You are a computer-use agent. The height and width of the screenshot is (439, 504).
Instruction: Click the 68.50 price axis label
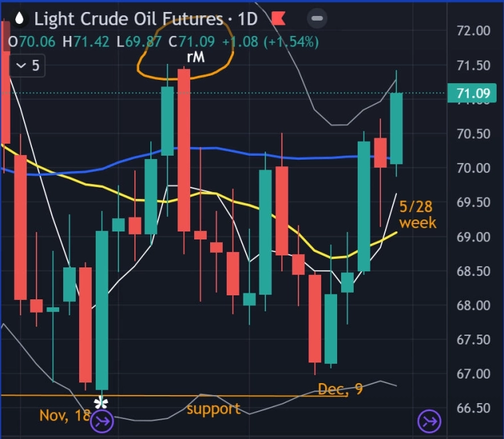coord(473,271)
